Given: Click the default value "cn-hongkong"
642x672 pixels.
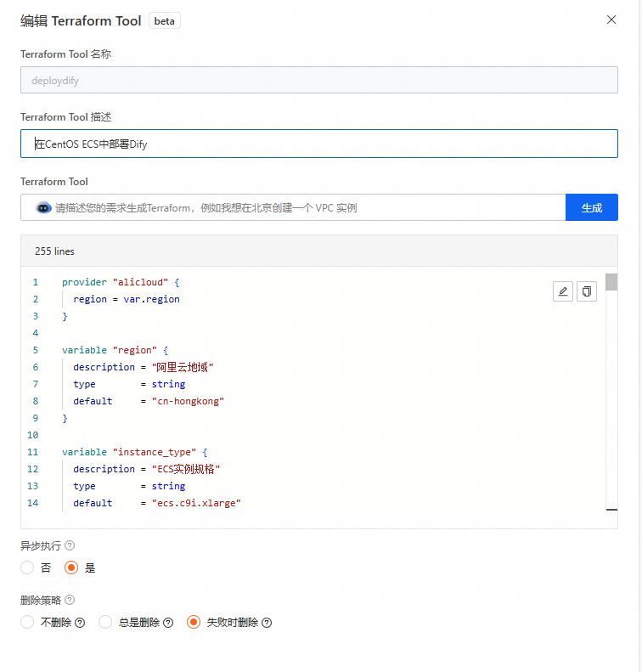Looking at the screenshot, I should (x=188, y=401).
